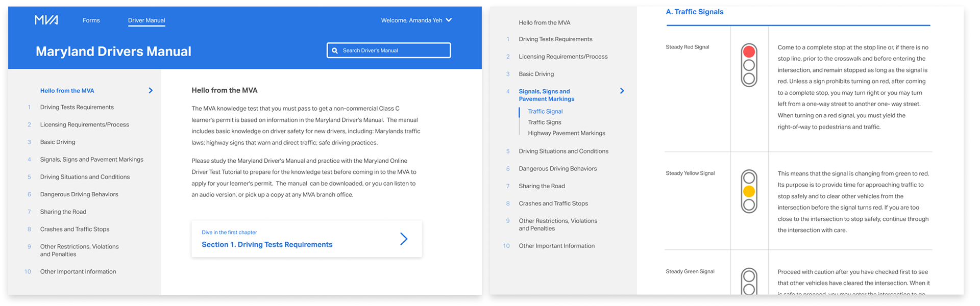The width and height of the screenshot is (980, 306).
Task: Click the Steady Red Signal label
Action: click(688, 47)
